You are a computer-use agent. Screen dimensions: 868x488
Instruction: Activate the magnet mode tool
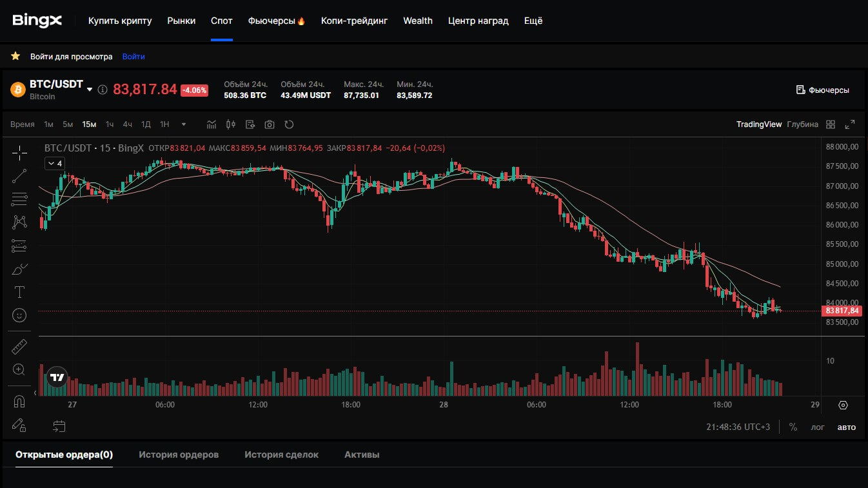(19, 402)
